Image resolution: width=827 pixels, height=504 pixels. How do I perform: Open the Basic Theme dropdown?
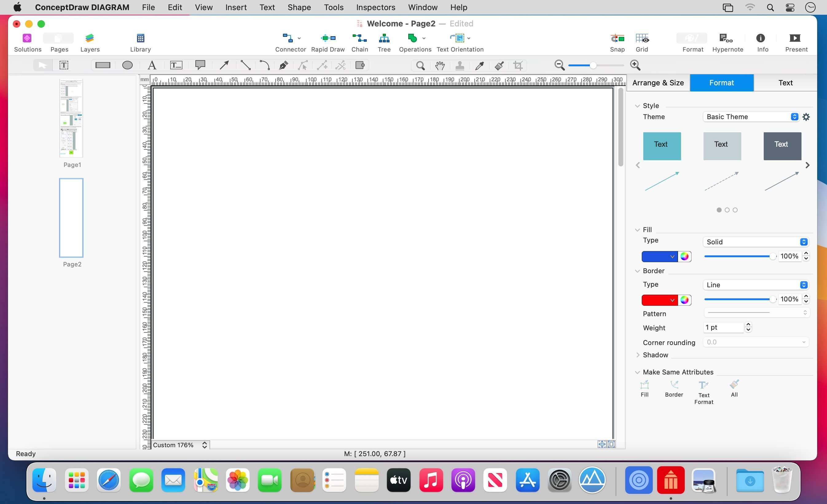751,117
